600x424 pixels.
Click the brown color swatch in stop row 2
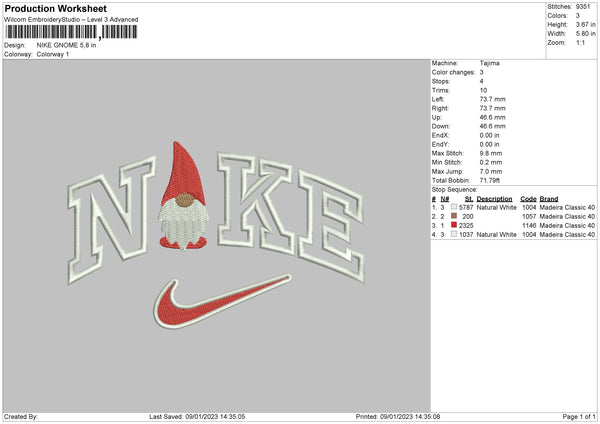click(454, 216)
